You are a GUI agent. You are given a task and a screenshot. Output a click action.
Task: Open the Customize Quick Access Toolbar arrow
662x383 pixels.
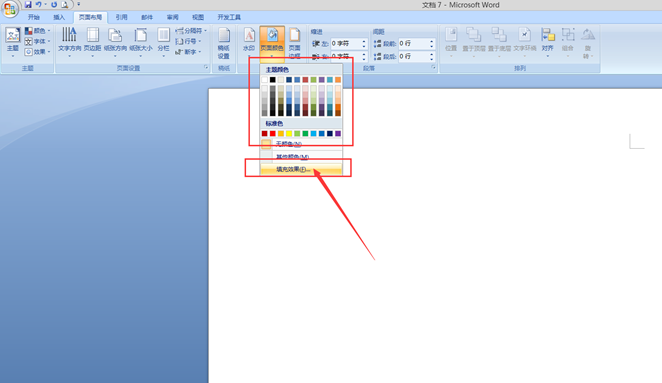pos(79,5)
